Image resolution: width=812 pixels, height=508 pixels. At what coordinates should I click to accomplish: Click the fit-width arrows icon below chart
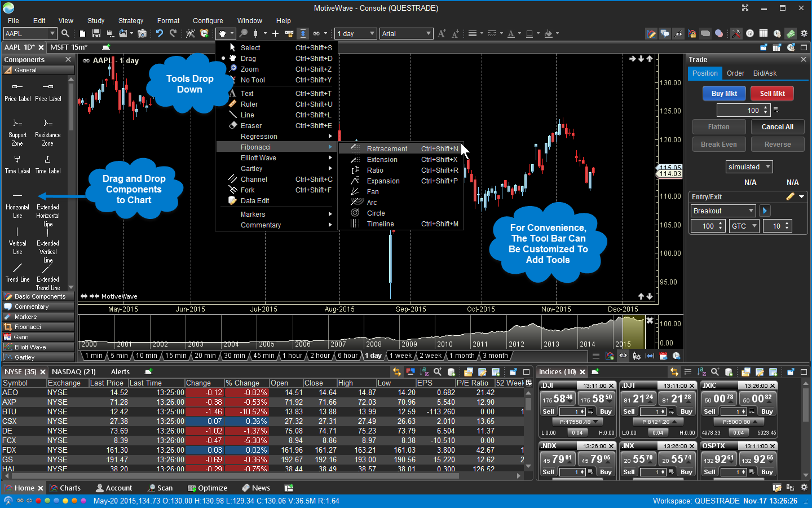[650, 356]
